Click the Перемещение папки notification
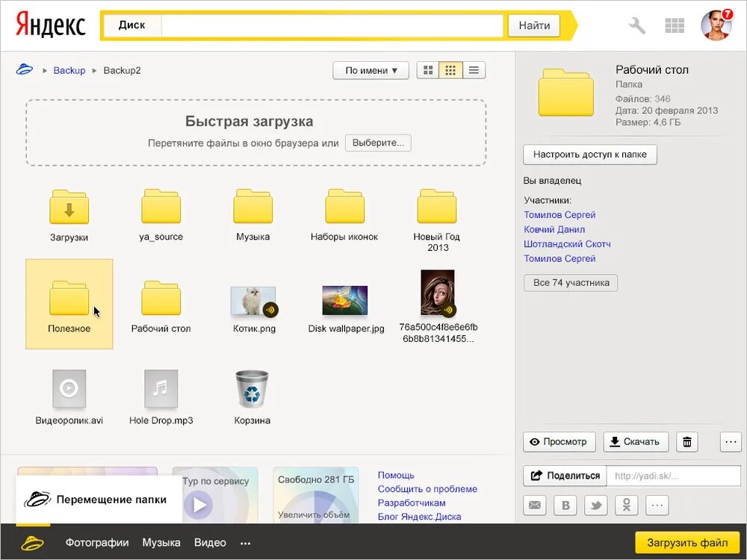The height and width of the screenshot is (560, 747). [x=99, y=500]
